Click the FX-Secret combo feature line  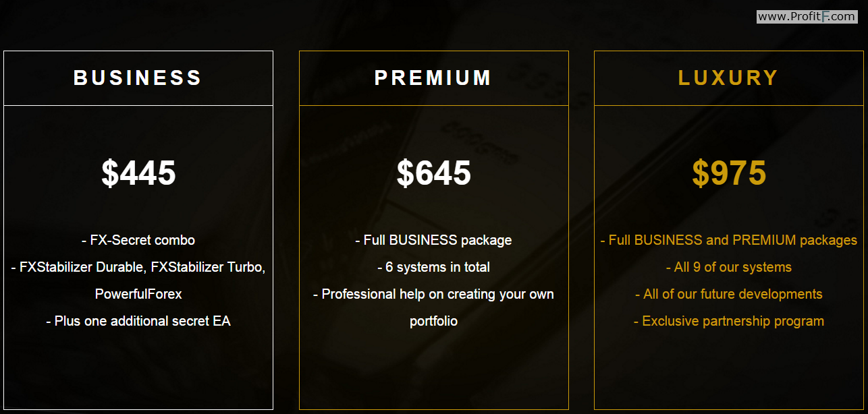(x=138, y=240)
